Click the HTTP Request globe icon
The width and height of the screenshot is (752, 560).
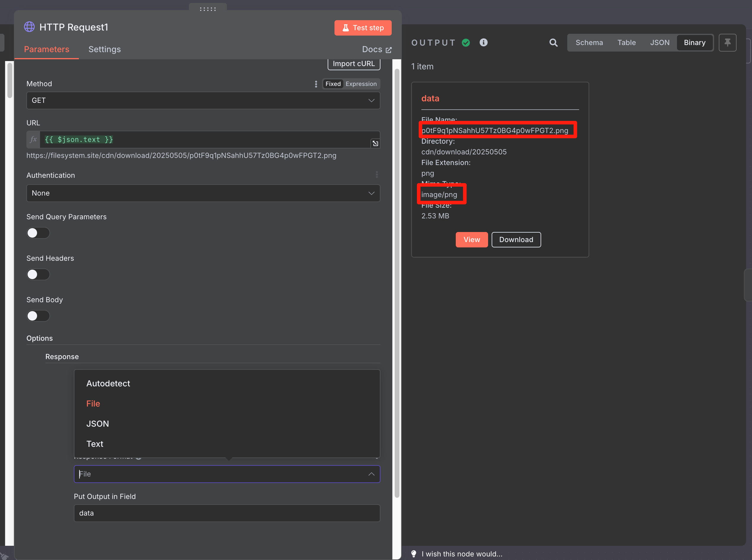(x=29, y=27)
